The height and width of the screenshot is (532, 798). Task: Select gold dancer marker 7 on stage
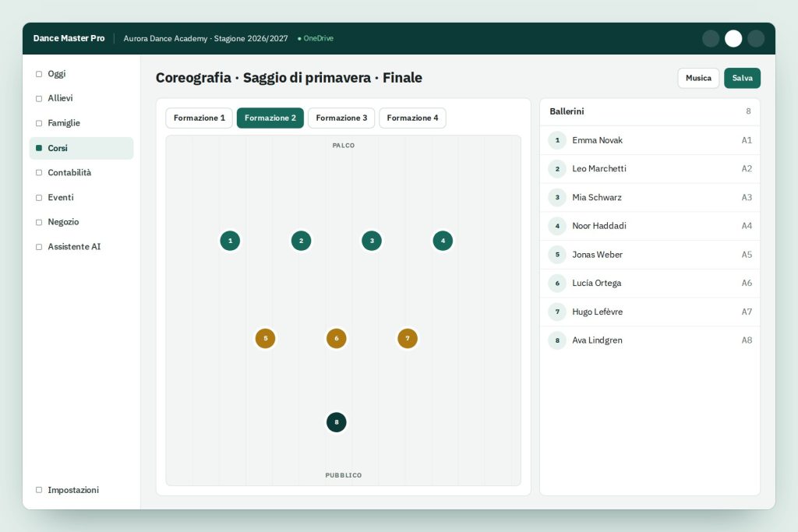tap(407, 338)
